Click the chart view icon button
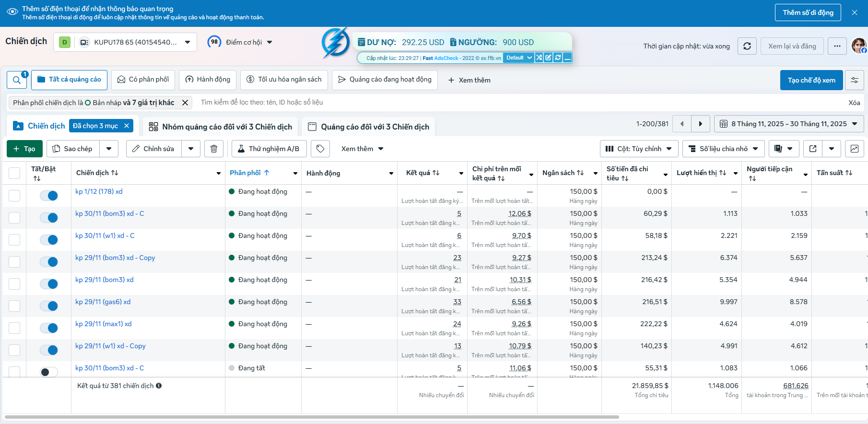The image size is (868, 424). tap(855, 149)
